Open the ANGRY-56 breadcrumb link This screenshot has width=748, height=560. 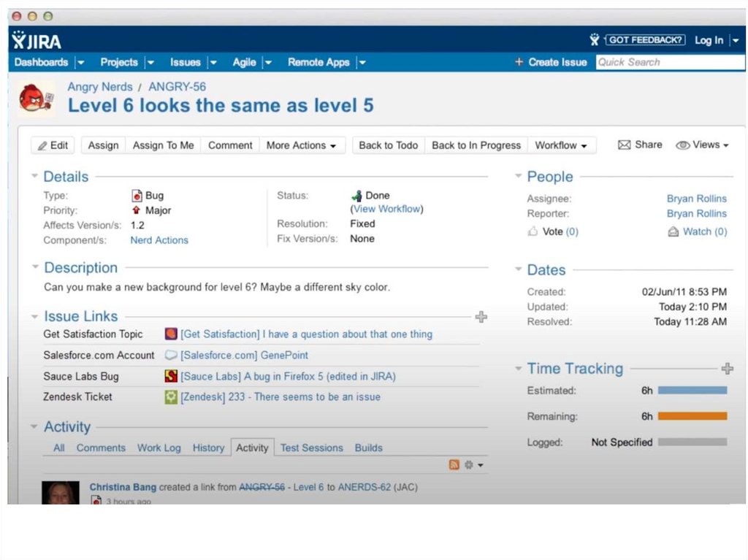tap(177, 87)
